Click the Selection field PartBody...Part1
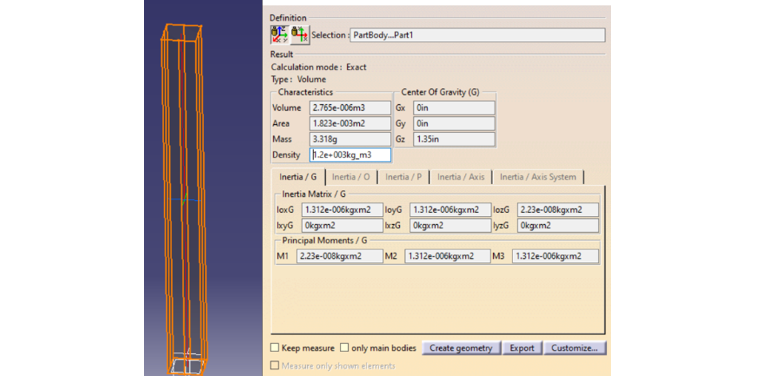 click(x=477, y=35)
